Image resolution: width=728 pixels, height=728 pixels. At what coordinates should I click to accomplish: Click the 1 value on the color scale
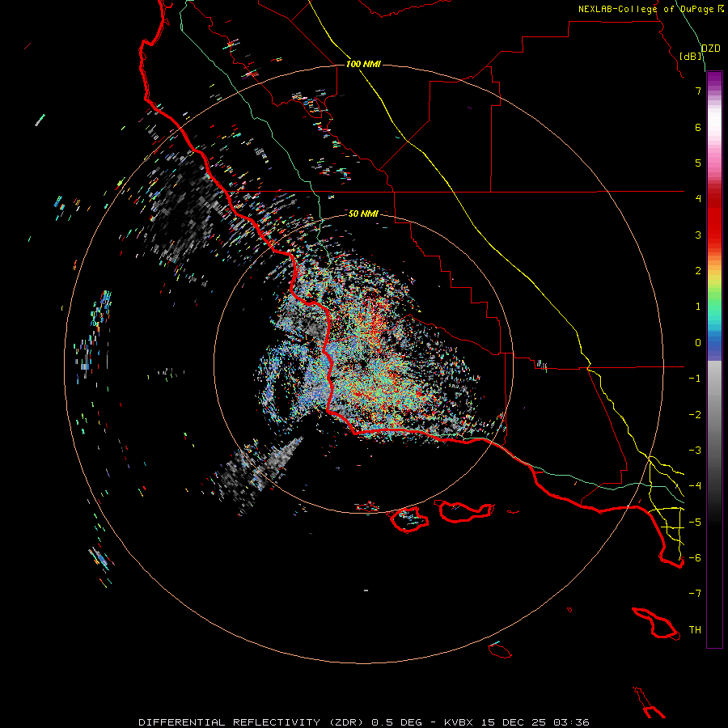click(698, 307)
